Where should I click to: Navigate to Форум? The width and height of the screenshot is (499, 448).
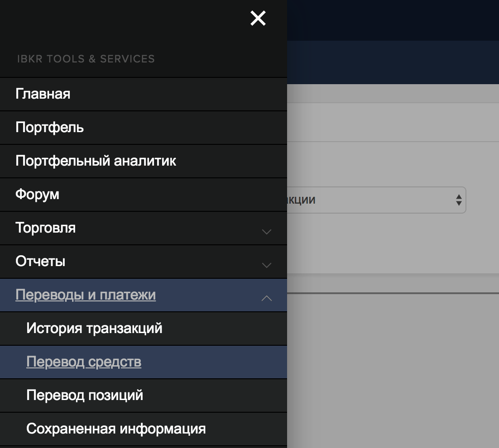click(38, 195)
